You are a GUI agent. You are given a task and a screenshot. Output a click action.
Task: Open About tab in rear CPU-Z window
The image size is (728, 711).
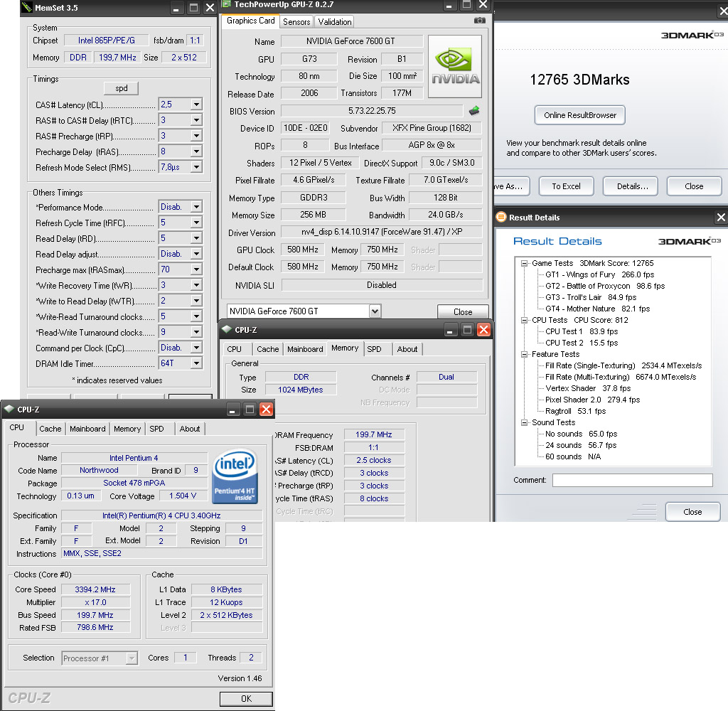coord(407,349)
